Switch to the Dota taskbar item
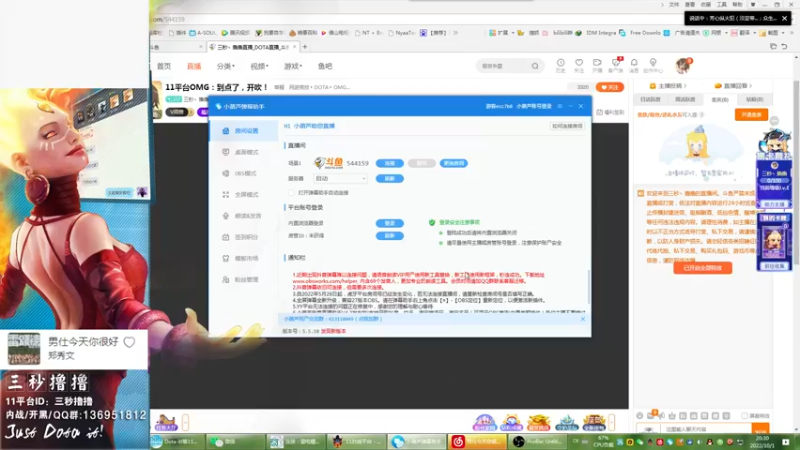This screenshot has width=800, height=450. pos(177,442)
